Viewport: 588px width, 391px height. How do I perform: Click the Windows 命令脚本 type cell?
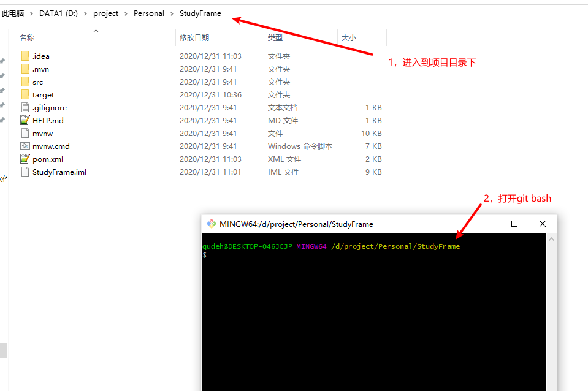tap(300, 146)
